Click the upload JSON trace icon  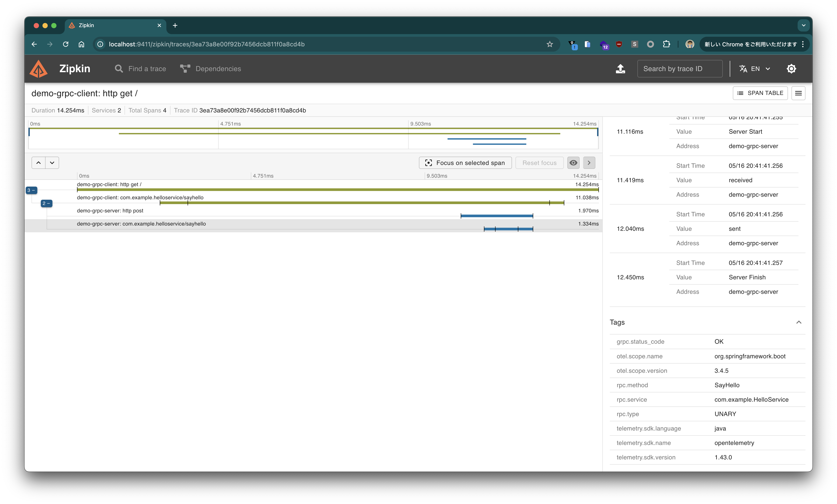[620, 68]
